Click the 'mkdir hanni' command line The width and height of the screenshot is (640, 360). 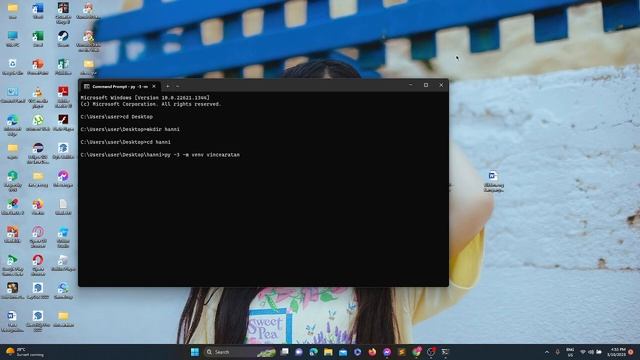coord(130,129)
